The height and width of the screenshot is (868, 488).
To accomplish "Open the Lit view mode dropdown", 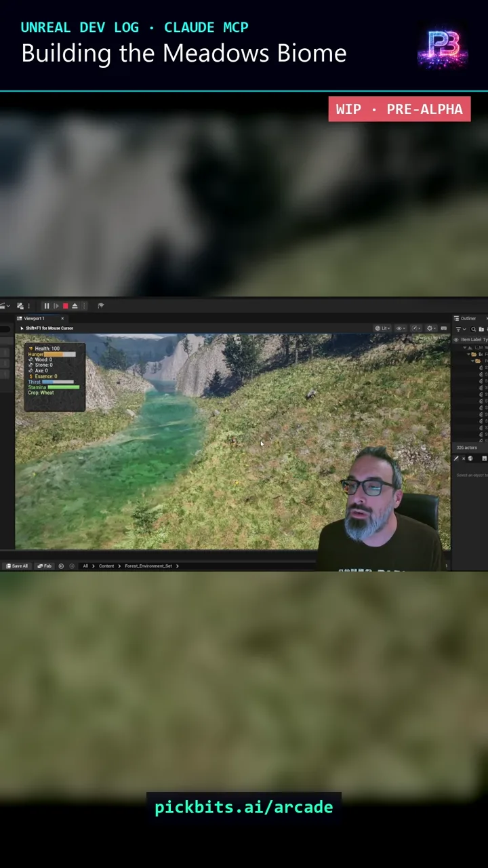I will click(x=382, y=328).
